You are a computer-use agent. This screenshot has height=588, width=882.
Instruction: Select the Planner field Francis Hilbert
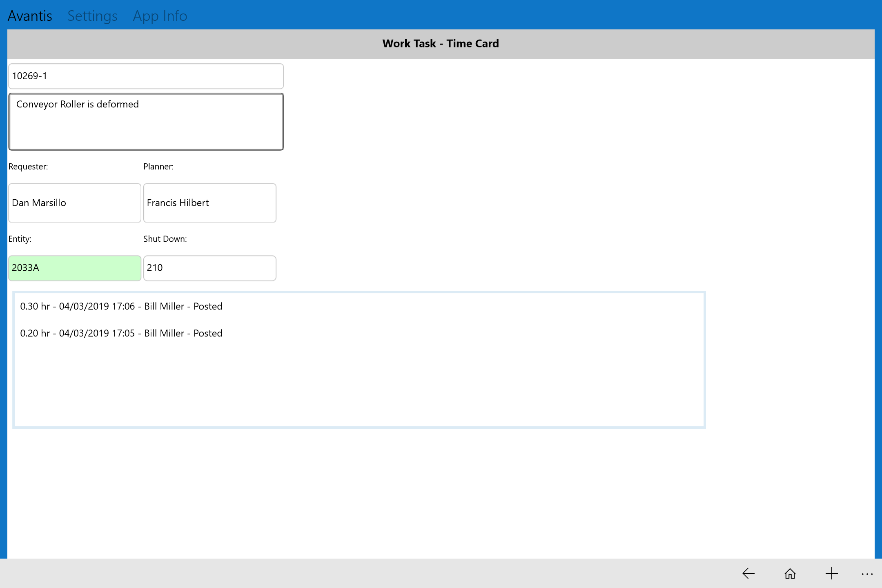[209, 203]
